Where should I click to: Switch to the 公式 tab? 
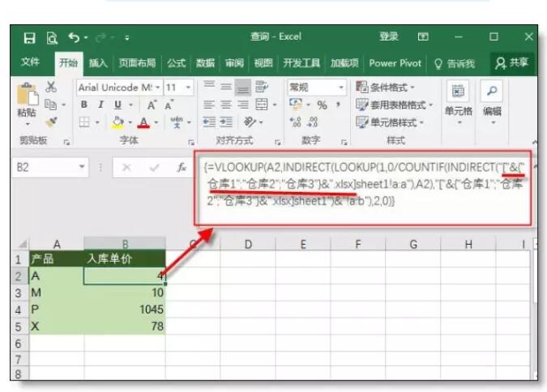point(176,63)
